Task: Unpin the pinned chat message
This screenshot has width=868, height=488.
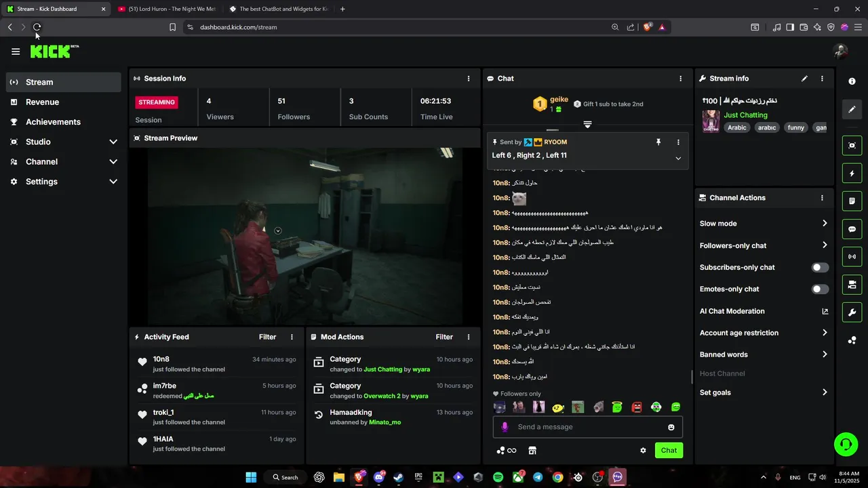Action: click(658, 142)
